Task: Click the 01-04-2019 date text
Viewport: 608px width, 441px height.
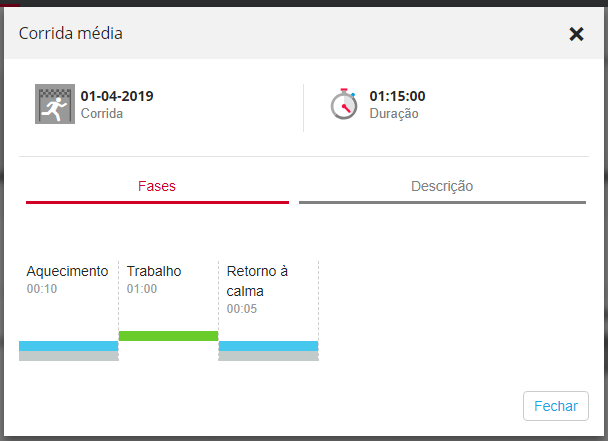Action: coord(117,97)
